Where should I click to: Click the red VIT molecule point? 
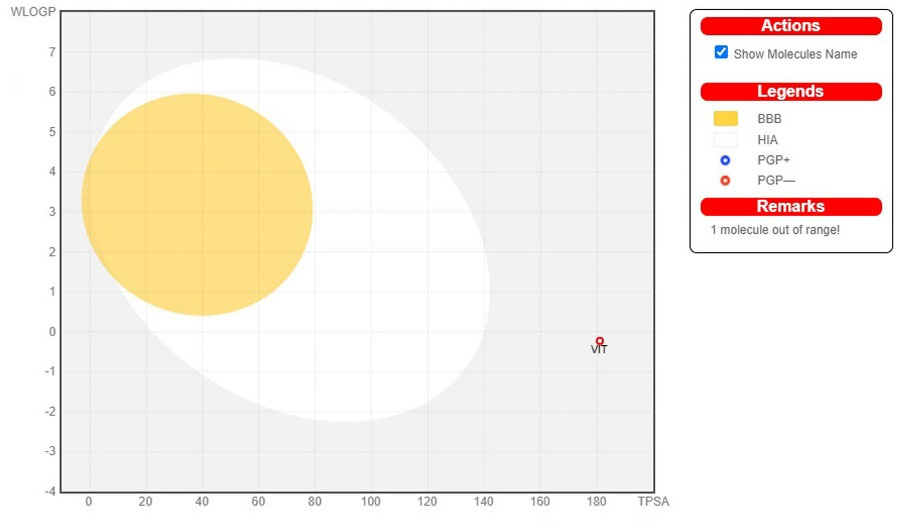[600, 341]
